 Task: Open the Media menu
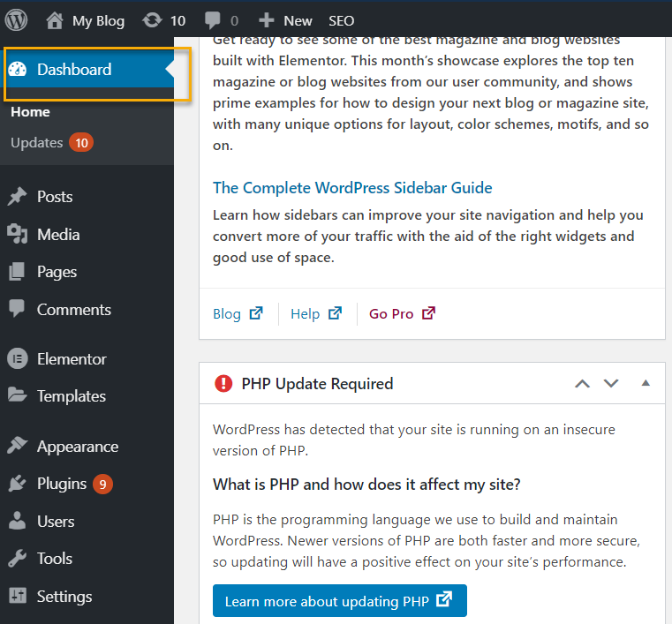58,234
